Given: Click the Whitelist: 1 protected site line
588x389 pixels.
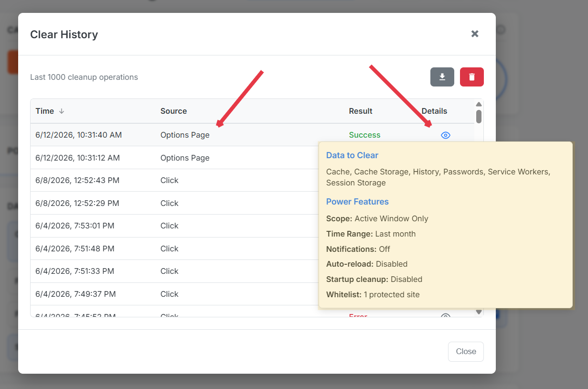Looking at the screenshot, I should pyautogui.click(x=373, y=294).
